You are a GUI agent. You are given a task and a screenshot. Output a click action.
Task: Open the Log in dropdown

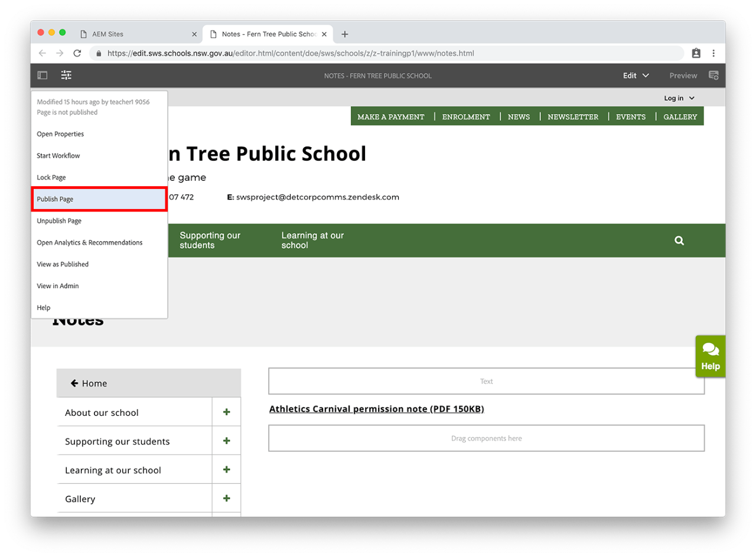pyautogui.click(x=679, y=98)
